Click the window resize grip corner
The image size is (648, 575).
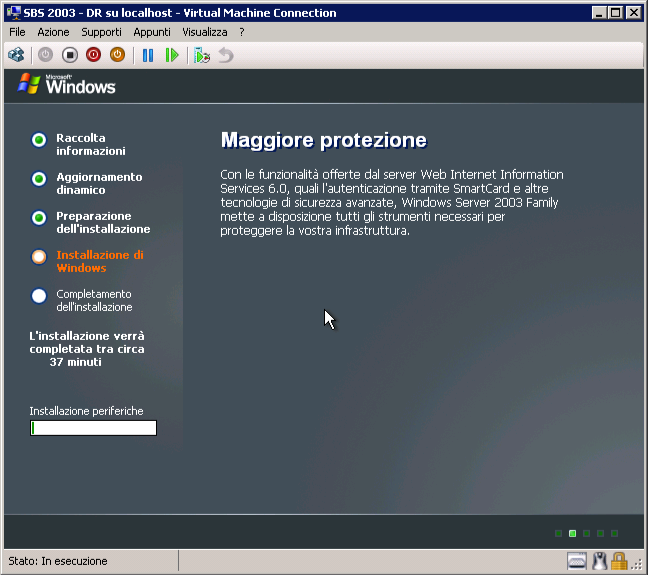coord(638,565)
